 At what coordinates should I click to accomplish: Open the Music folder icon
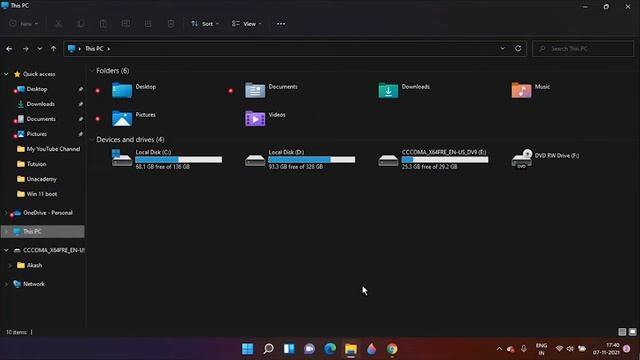coord(521,90)
